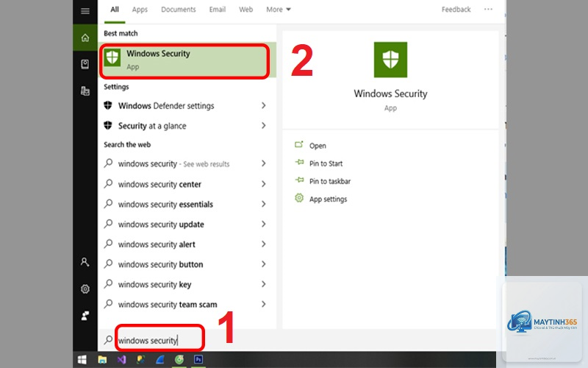Click the open-window icon next to Open

pos(299,144)
